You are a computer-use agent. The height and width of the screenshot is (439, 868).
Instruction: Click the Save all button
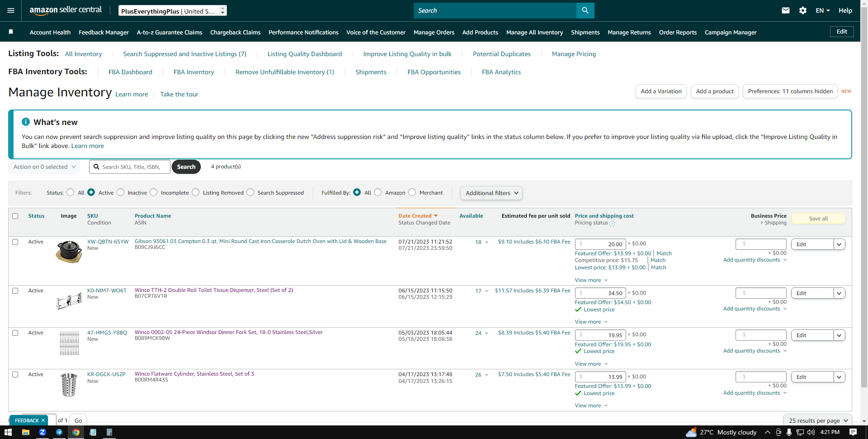point(818,219)
